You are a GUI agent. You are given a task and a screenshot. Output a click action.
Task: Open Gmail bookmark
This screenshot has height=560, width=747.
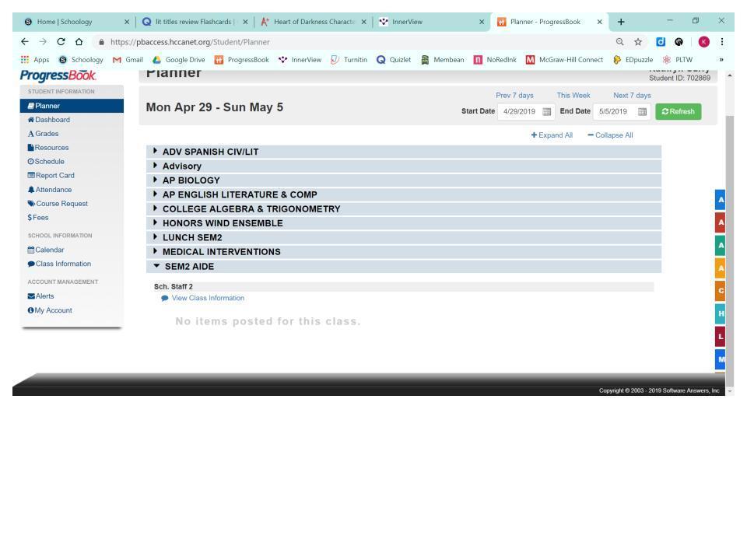(128, 60)
